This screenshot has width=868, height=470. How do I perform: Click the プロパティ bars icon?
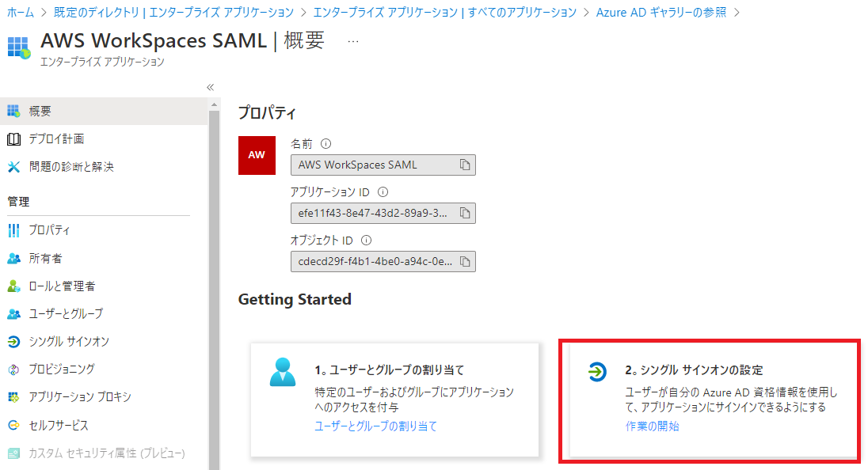click(13, 230)
